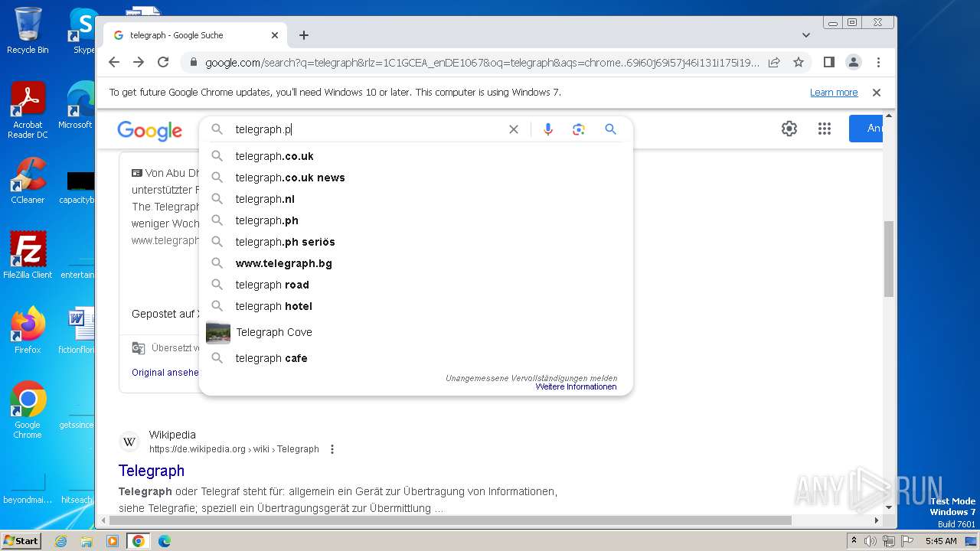Click Unangemessene Vervollständigungen melden

pyautogui.click(x=531, y=378)
